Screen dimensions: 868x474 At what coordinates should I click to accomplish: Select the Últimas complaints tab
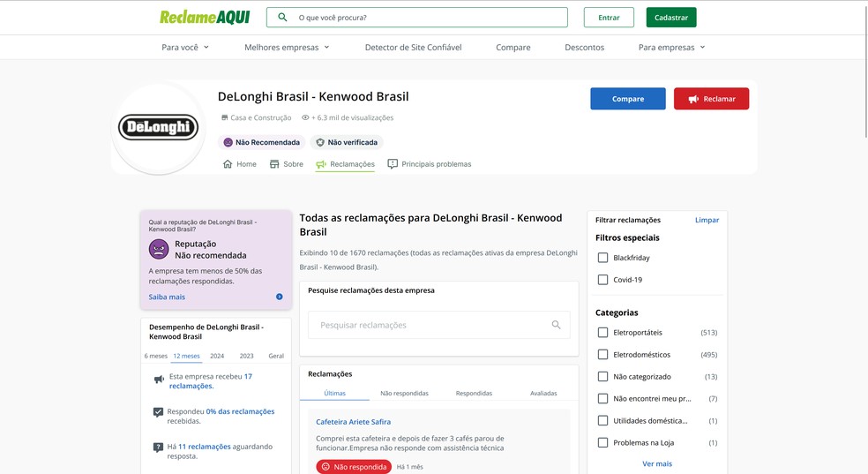pyautogui.click(x=334, y=393)
